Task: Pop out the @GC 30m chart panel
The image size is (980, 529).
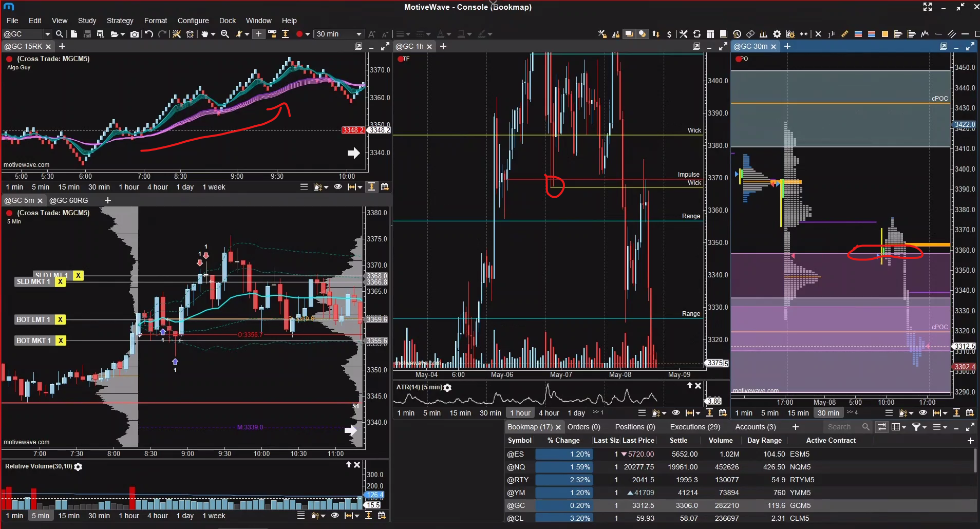Action: point(944,46)
